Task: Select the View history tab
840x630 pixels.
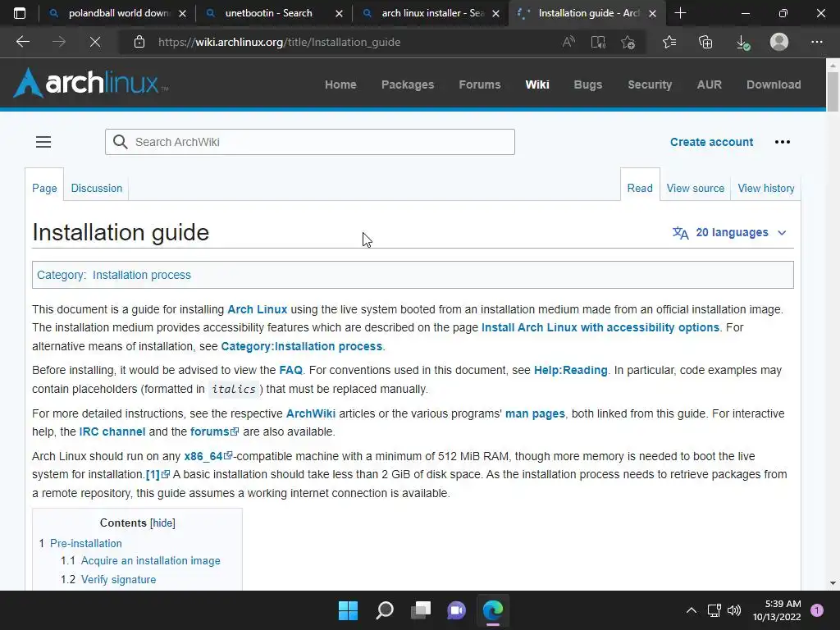Action: [x=766, y=188]
